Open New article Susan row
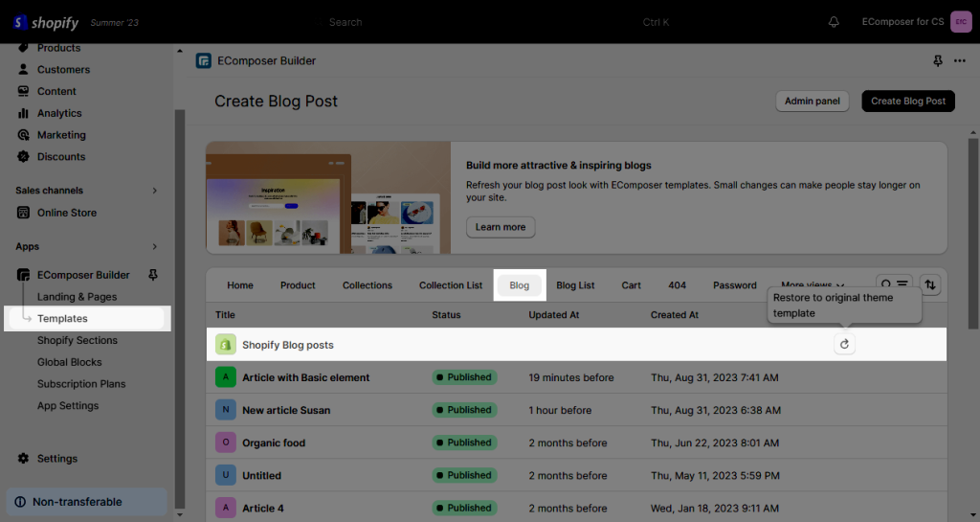This screenshot has width=980, height=522. click(576, 410)
